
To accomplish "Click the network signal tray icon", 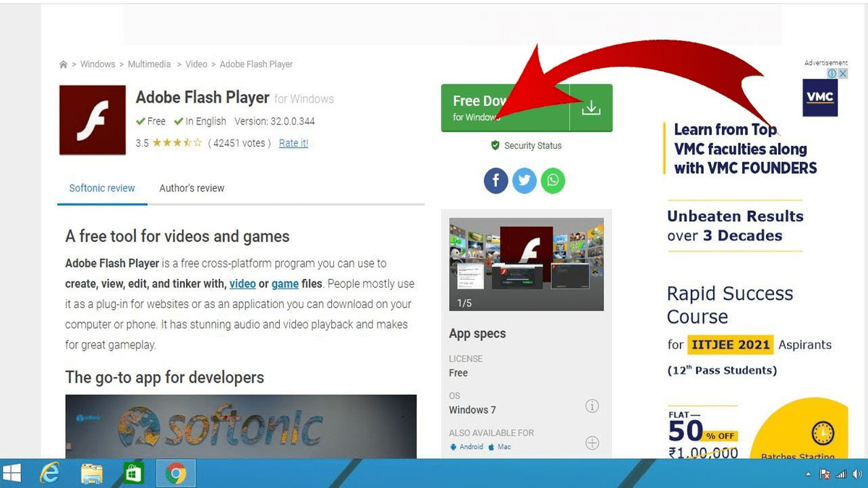I will point(841,475).
